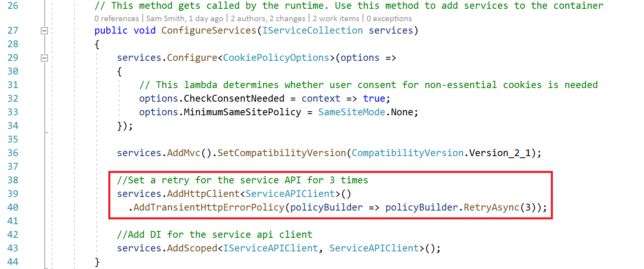644x269 pixels.
Task: Collapse the ConfigureServices method on line 27
Action: 44,31
